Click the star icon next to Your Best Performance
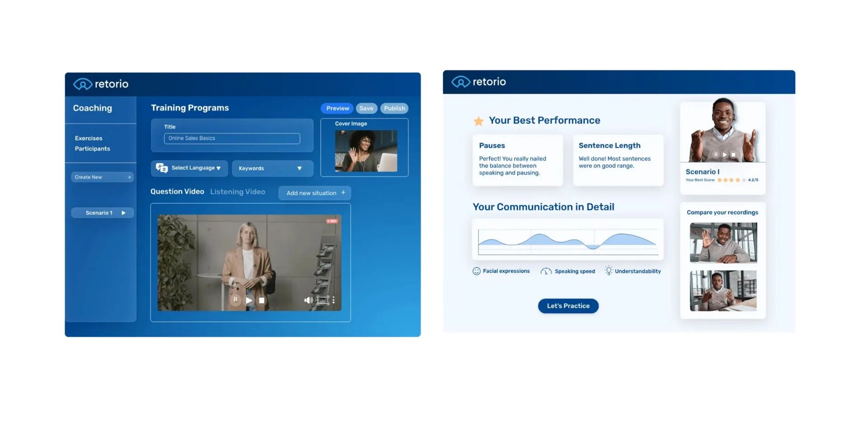This screenshot has width=868, height=434. [x=478, y=120]
